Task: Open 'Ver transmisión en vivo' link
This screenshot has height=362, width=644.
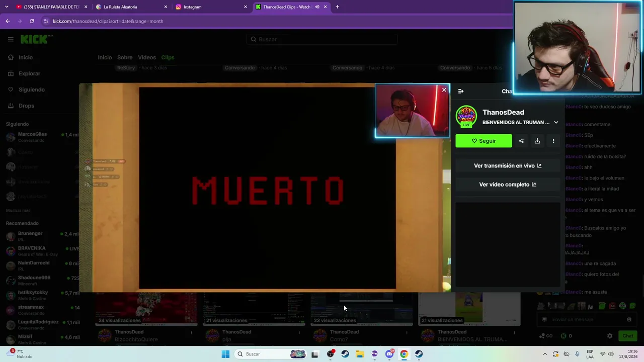Action: pyautogui.click(x=508, y=165)
